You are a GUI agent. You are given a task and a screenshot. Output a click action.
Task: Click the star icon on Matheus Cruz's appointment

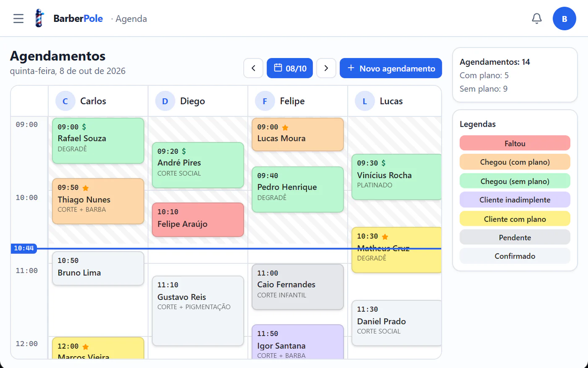point(385,237)
